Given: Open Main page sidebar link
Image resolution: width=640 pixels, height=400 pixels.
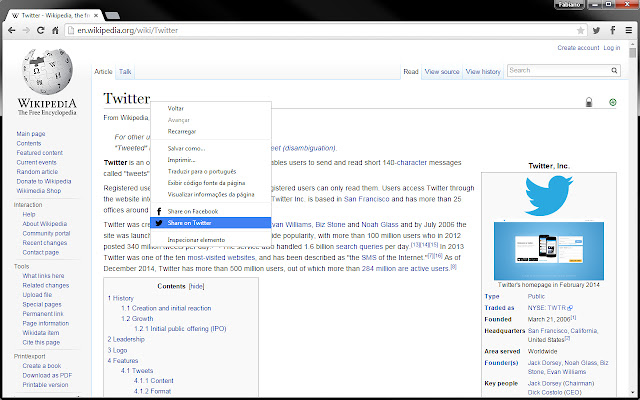Looking at the screenshot, I should coord(31,134).
